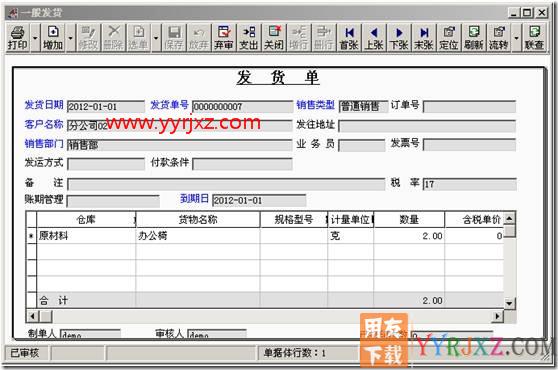This screenshot has height=370, width=558.
Task: Click the 发货日期 date field
Action: (x=106, y=106)
